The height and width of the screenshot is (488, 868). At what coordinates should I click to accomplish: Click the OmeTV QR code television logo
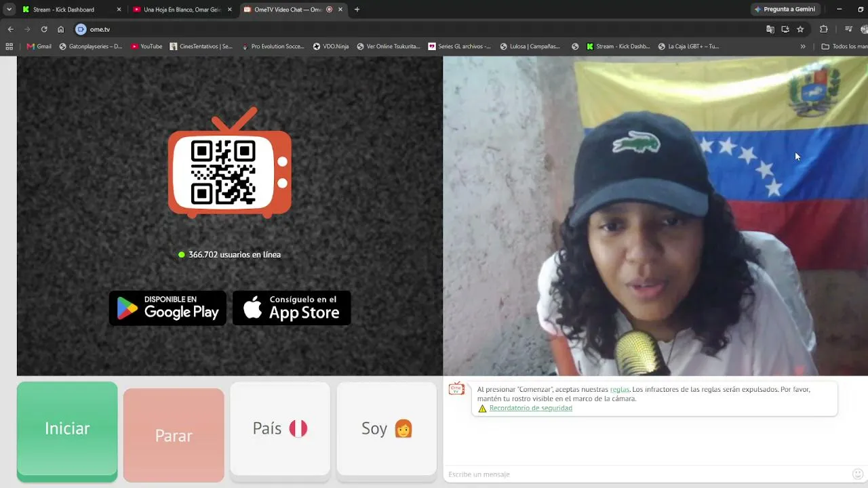230,163
